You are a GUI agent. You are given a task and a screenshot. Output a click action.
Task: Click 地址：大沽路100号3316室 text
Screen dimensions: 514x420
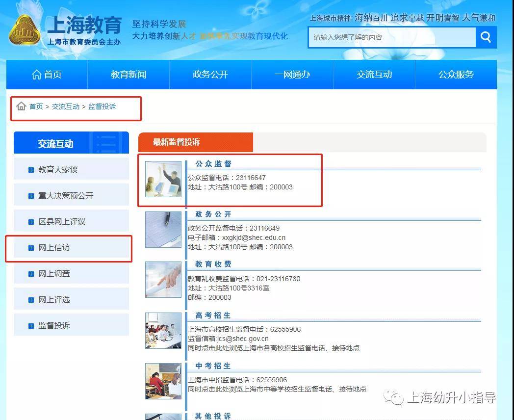click(229, 288)
